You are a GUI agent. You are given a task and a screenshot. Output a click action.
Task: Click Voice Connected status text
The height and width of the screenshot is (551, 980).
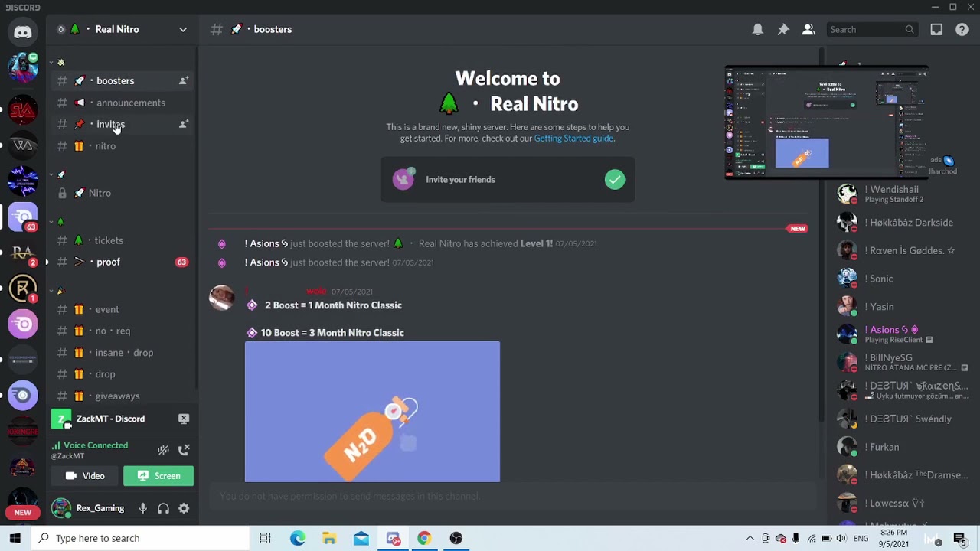point(96,445)
